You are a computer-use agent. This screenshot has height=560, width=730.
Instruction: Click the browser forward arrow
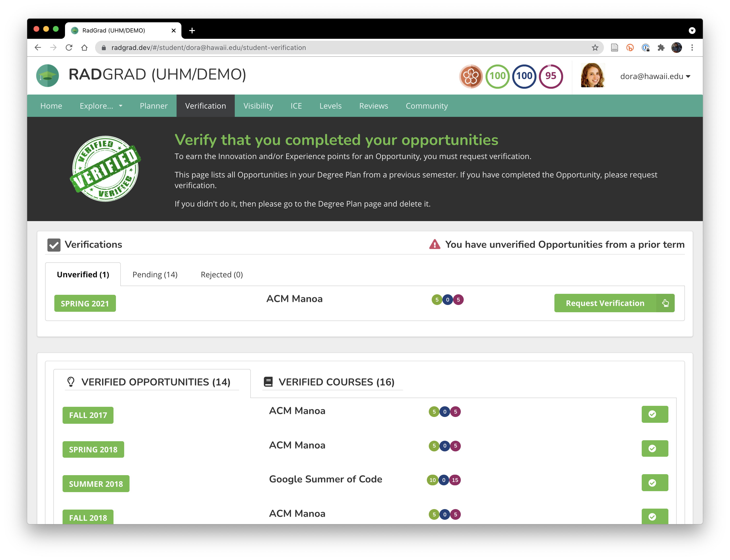53,48
